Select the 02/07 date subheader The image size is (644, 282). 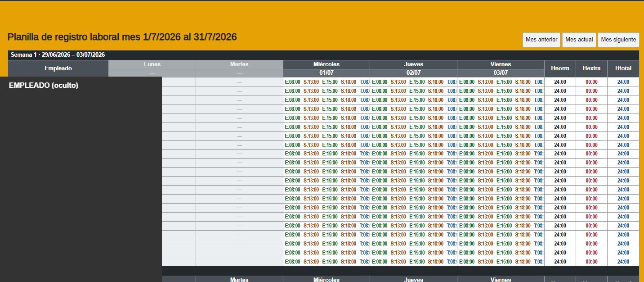[x=413, y=73]
